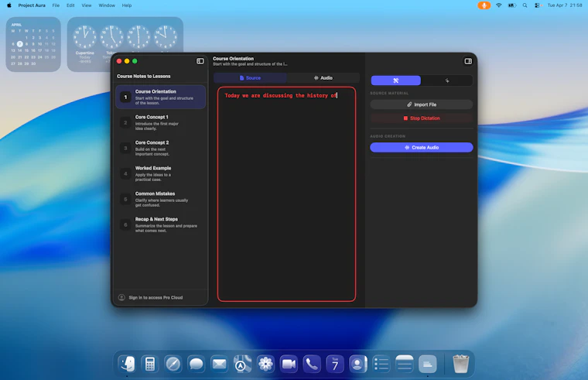Open the Phone app from the dock
This screenshot has width=588, height=380.
coord(312,364)
